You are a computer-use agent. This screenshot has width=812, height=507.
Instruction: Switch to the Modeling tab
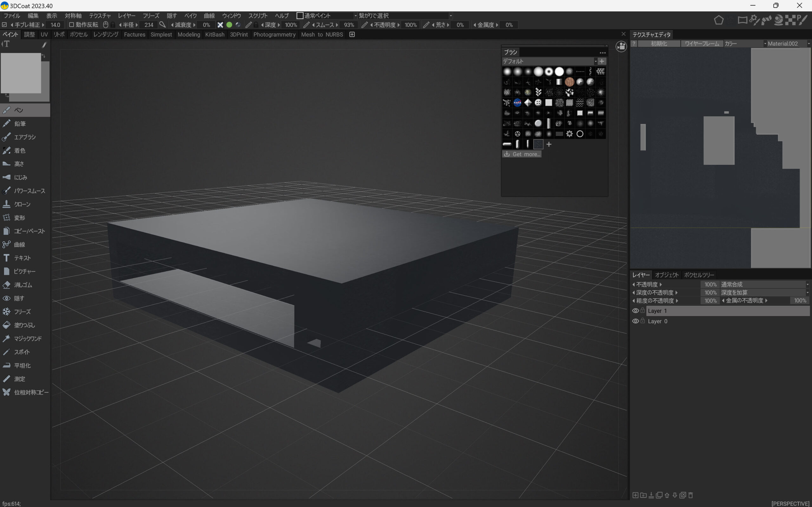pyautogui.click(x=189, y=35)
